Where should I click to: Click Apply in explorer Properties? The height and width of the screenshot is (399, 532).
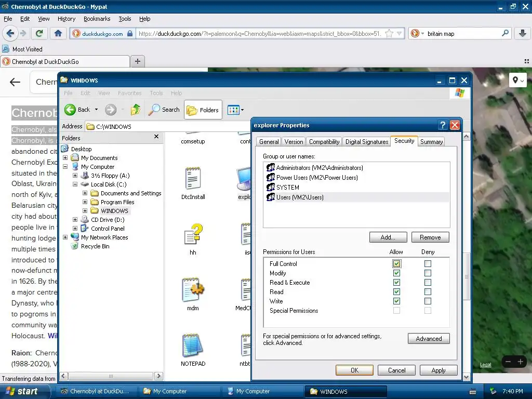(x=438, y=370)
